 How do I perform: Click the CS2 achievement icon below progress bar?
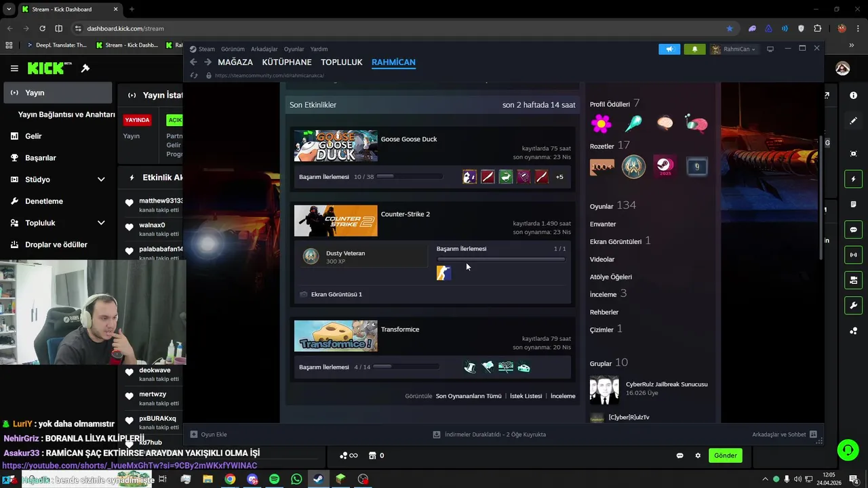pyautogui.click(x=443, y=273)
